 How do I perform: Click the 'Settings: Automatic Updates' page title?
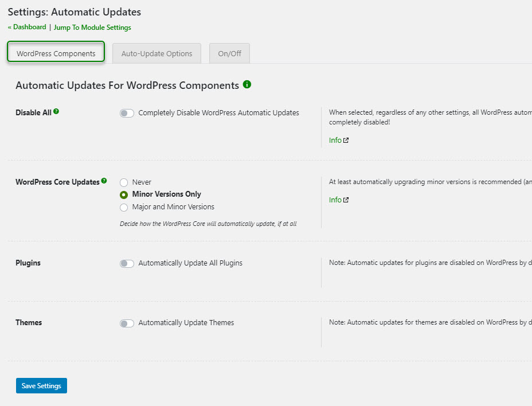[75, 12]
